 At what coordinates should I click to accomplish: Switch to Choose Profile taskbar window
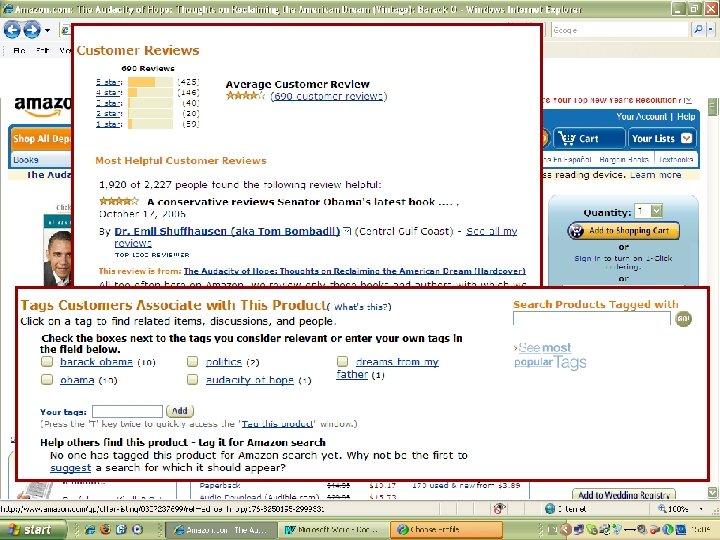pos(446,530)
